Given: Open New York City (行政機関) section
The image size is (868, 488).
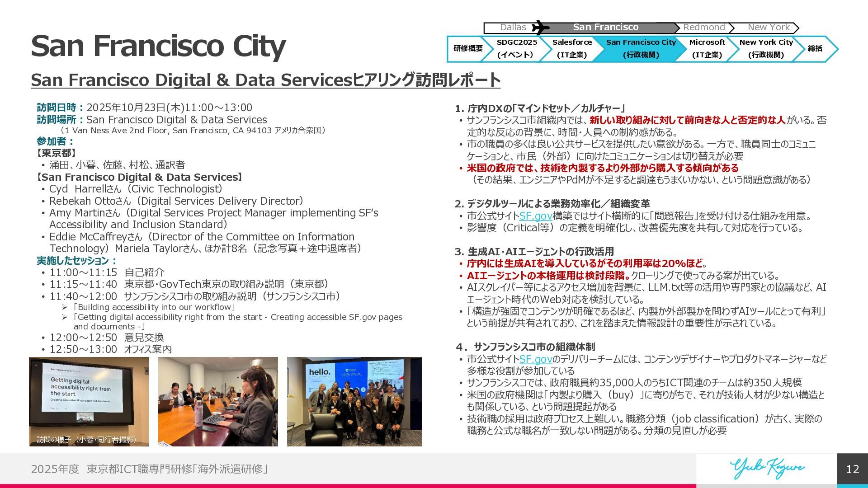Looking at the screenshot, I should [766, 48].
